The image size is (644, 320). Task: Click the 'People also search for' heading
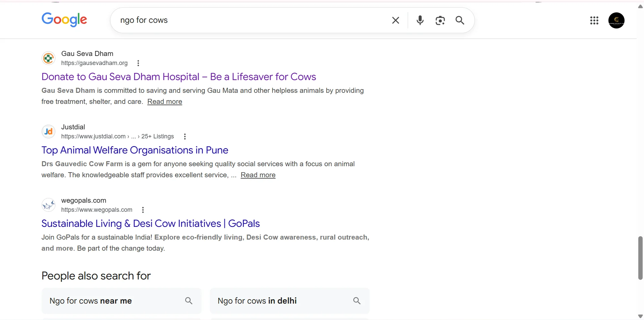[96, 276]
